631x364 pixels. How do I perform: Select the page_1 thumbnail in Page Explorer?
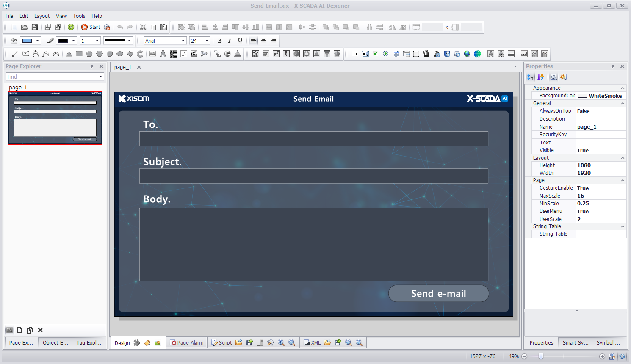point(55,118)
